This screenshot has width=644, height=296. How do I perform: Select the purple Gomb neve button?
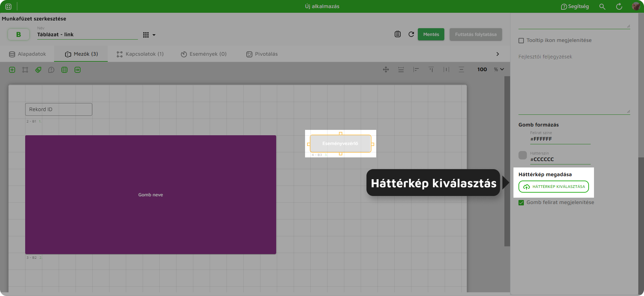pyautogui.click(x=151, y=195)
